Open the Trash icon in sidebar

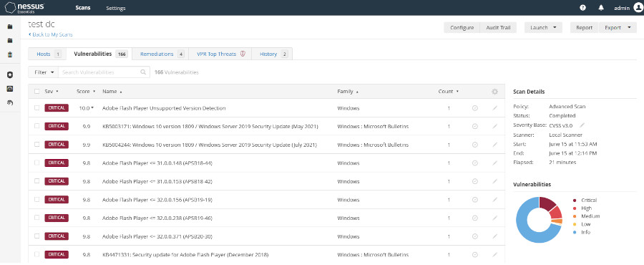click(10, 54)
